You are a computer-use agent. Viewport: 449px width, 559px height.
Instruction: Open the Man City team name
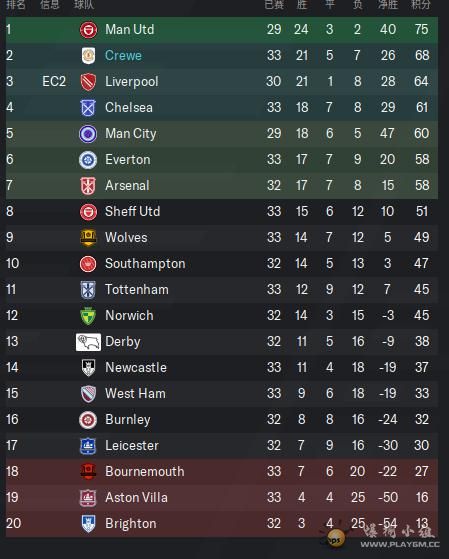coord(131,134)
